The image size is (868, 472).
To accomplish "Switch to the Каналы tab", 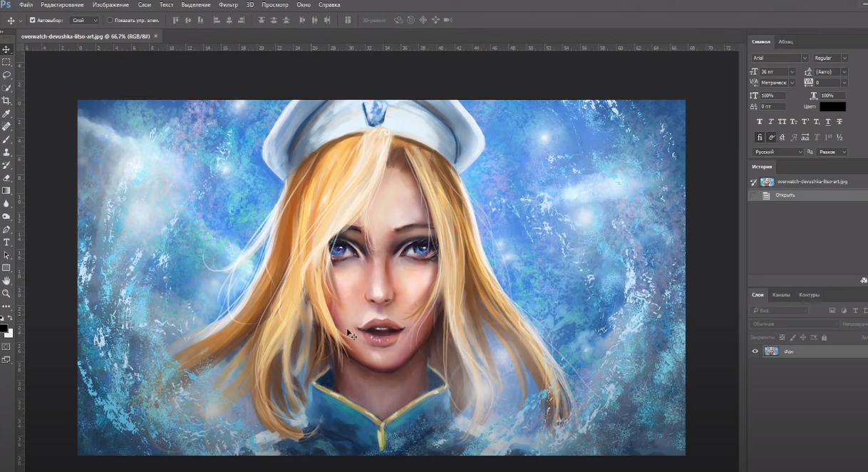I will tap(781, 295).
